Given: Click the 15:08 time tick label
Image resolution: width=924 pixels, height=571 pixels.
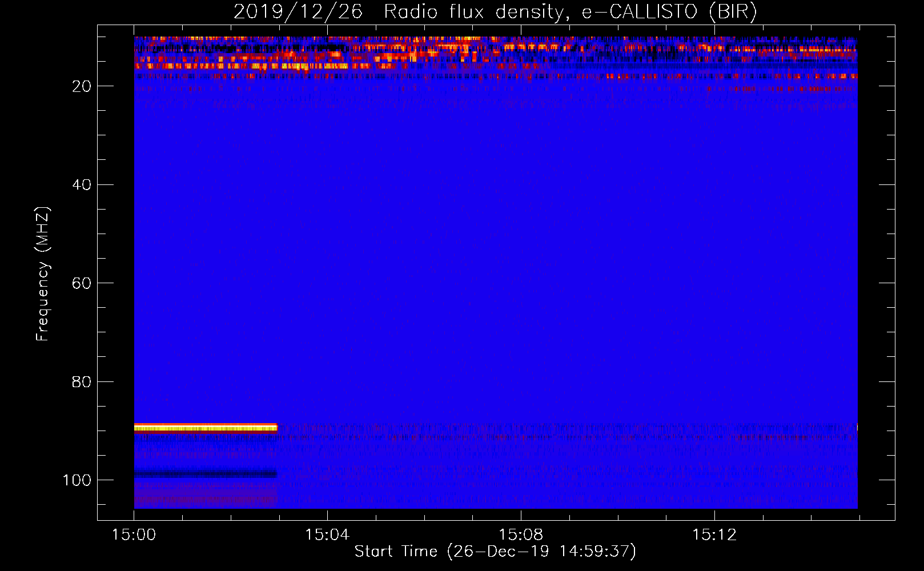Looking at the screenshot, I should (521, 535).
